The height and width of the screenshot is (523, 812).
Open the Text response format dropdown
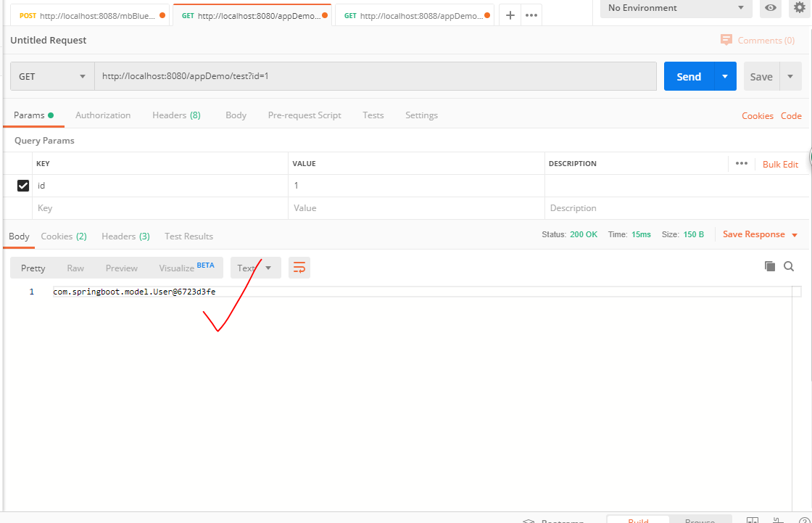click(x=255, y=267)
